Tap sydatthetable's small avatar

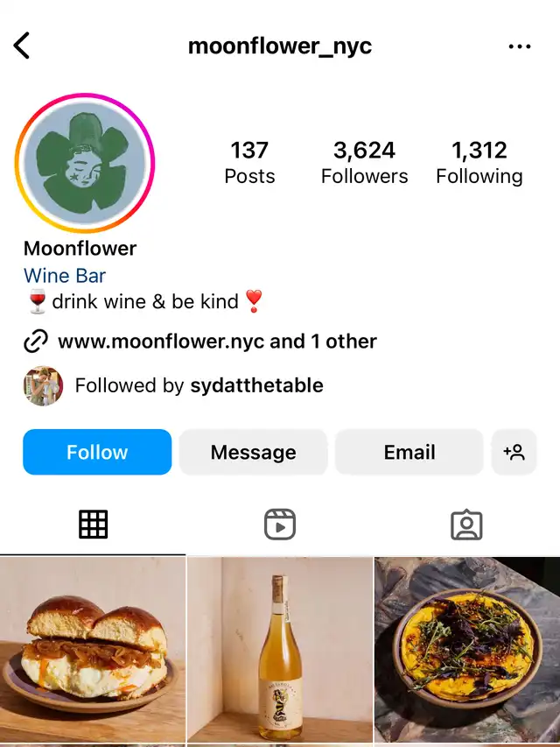pos(43,386)
